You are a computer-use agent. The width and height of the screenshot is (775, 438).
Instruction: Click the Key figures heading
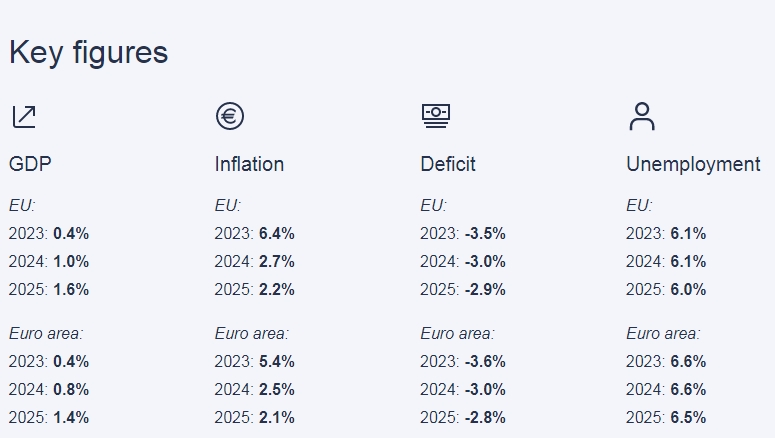click(88, 52)
